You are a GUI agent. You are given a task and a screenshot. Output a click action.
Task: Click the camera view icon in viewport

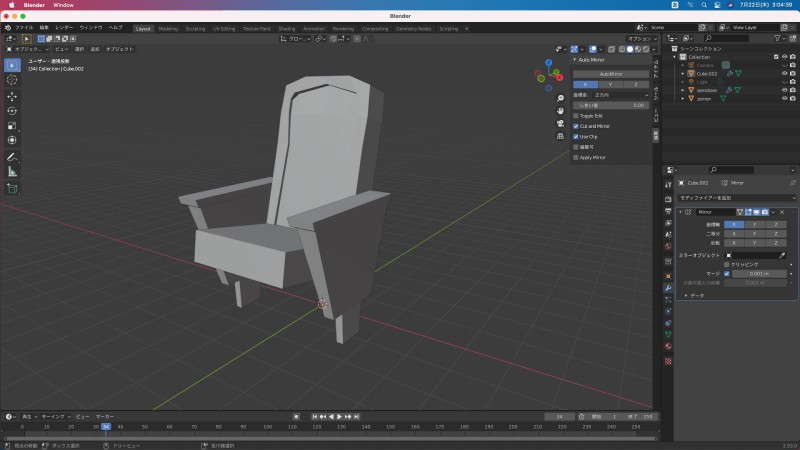coord(561,123)
